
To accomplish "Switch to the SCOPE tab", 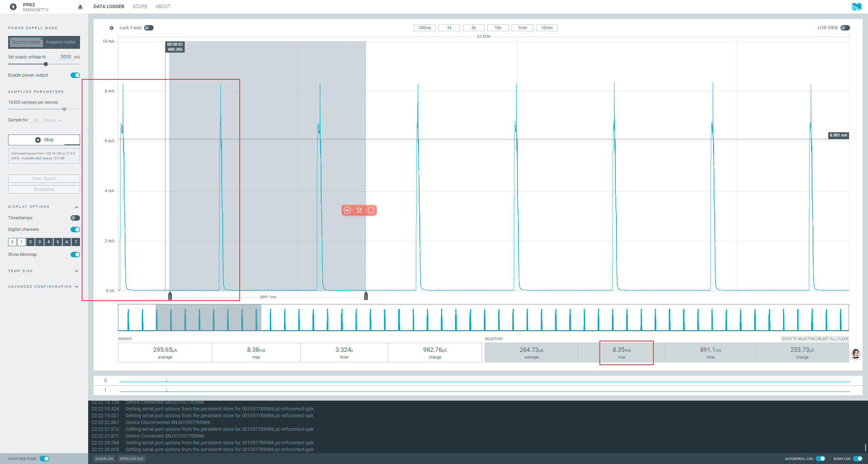I will (x=140, y=6).
